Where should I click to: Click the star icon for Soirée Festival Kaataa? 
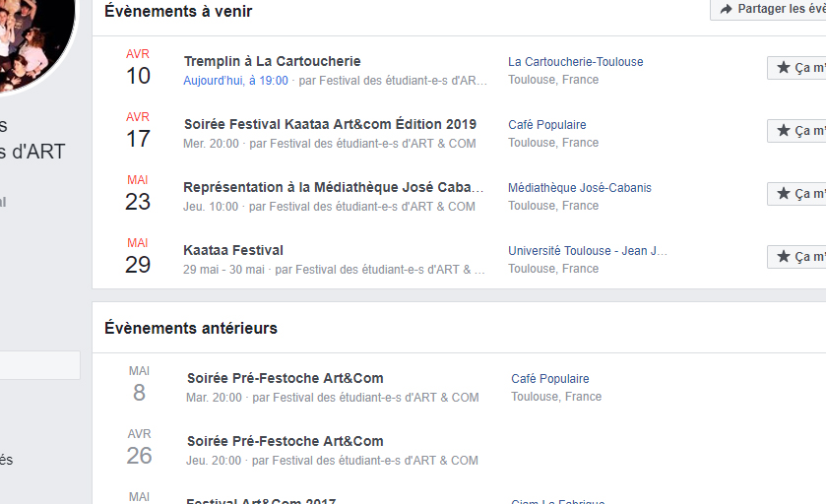click(784, 130)
